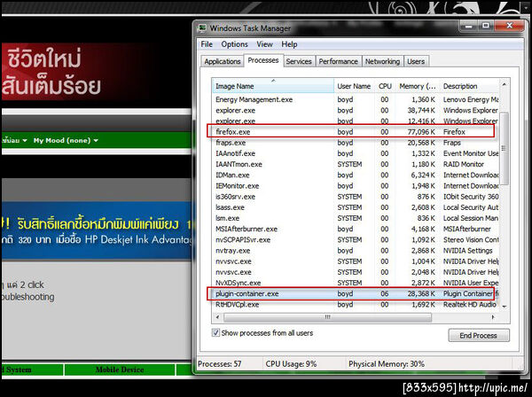Screen dimensions: 532x397
Task: Click the Task Manager title bar icon
Action: point(202,28)
